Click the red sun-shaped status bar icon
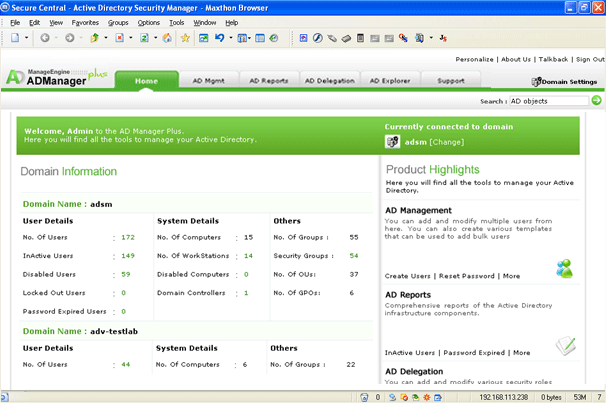Image resolution: width=606 pixels, height=403 pixels. 427,397
